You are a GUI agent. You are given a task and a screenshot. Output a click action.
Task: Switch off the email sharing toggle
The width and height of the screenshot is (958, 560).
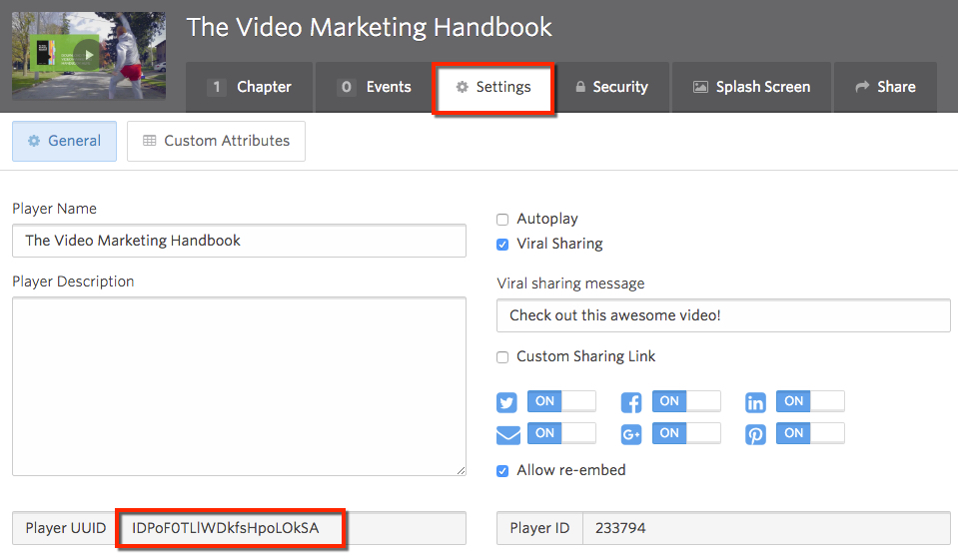point(560,433)
